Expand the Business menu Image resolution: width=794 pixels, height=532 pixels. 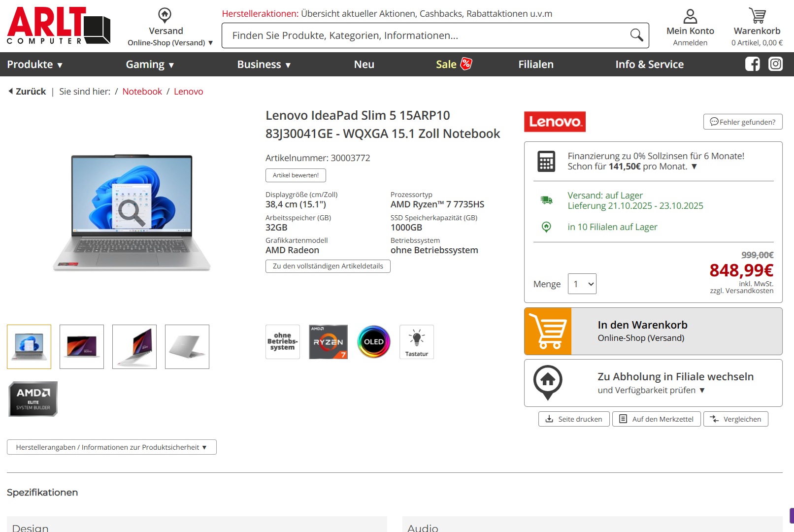click(264, 65)
